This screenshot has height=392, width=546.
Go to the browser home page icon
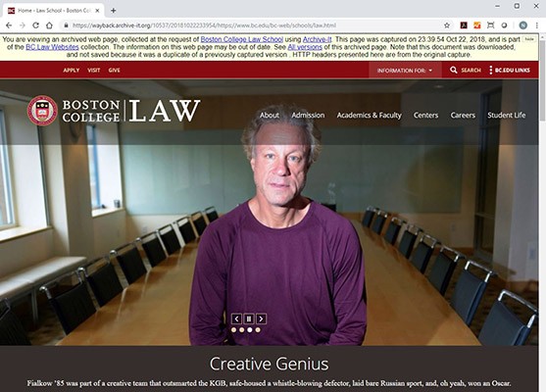tap(49, 25)
